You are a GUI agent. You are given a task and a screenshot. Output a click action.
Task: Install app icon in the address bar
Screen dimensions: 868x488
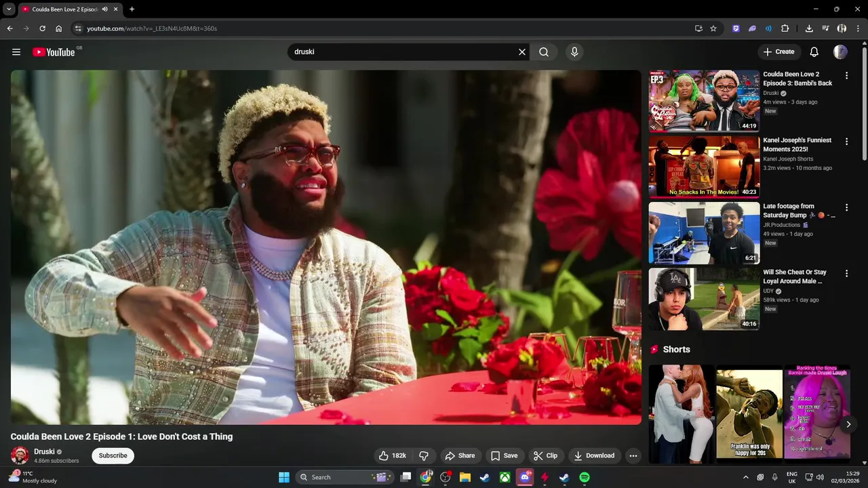pos(698,28)
